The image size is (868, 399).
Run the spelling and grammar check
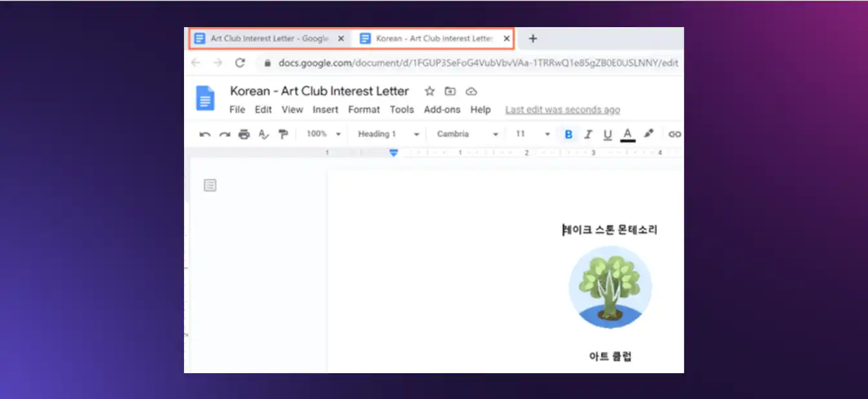coord(264,134)
